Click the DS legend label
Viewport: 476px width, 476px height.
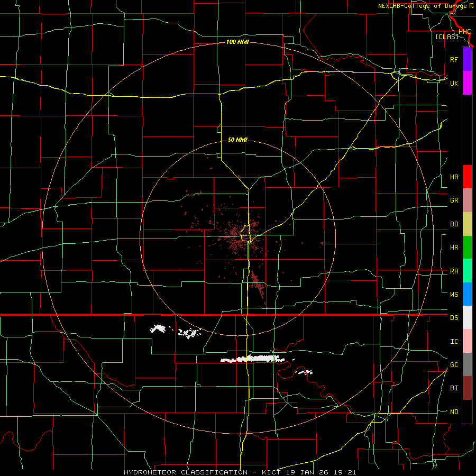coord(454,317)
